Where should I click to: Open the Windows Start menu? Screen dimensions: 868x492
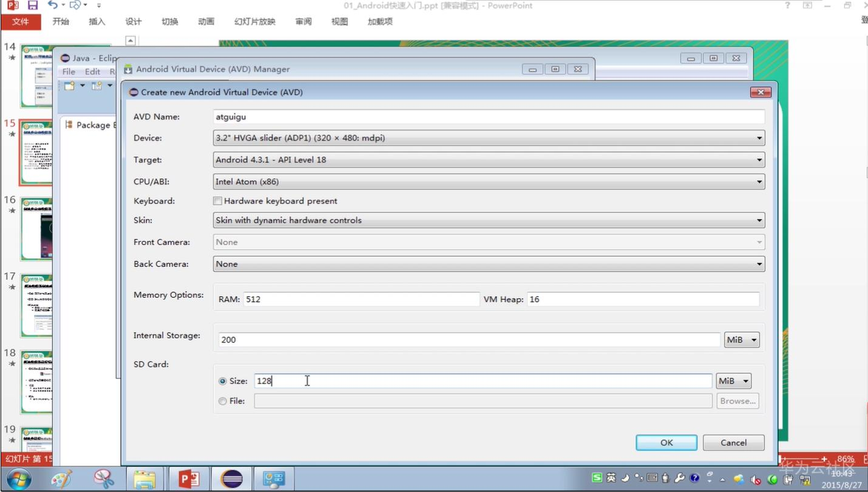click(x=18, y=479)
